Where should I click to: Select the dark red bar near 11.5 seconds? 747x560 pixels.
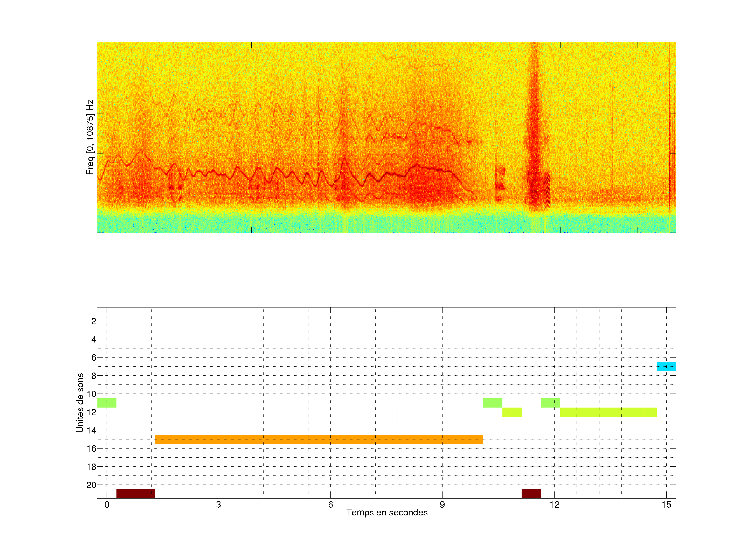tap(531, 494)
